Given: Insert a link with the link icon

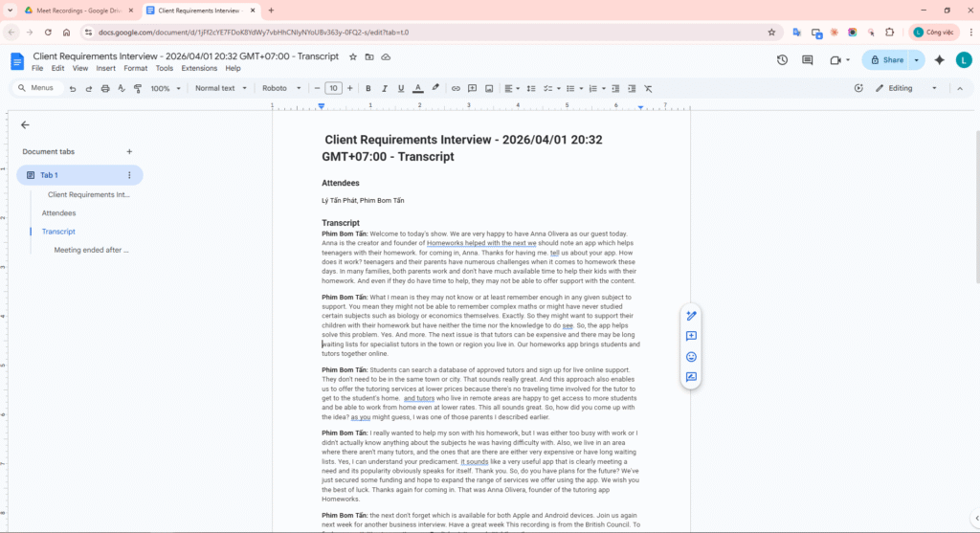Looking at the screenshot, I should click(x=456, y=88).
